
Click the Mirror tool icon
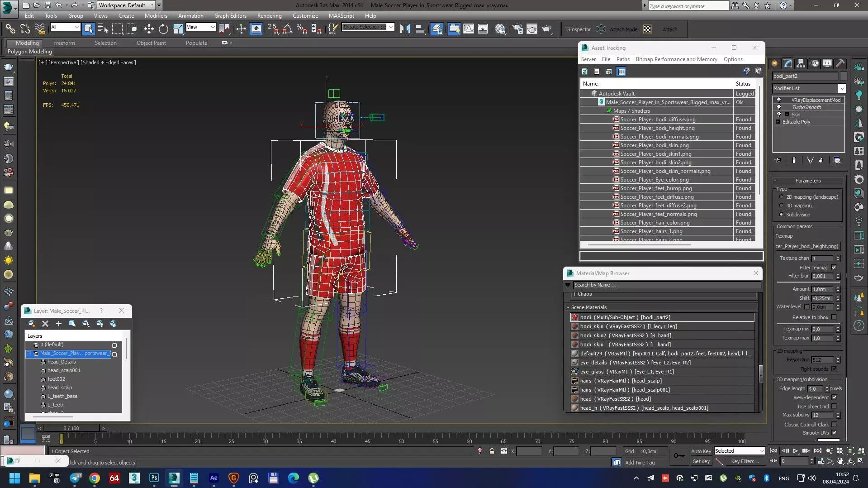[405, 29]
